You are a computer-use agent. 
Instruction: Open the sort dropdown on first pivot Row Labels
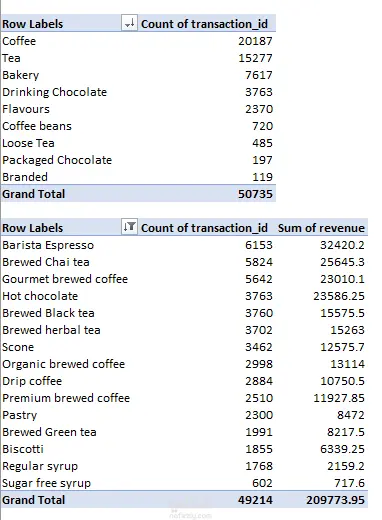[129, 24]
